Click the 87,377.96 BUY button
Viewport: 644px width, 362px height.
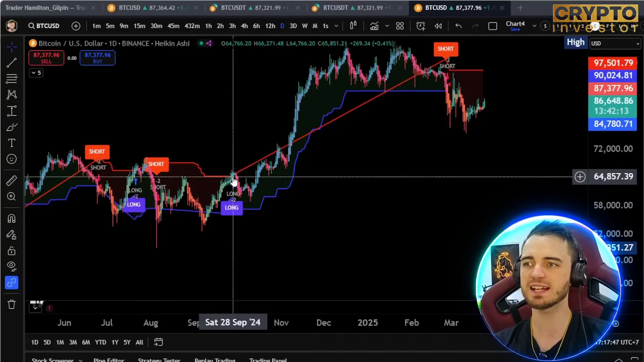coord(98,58)
